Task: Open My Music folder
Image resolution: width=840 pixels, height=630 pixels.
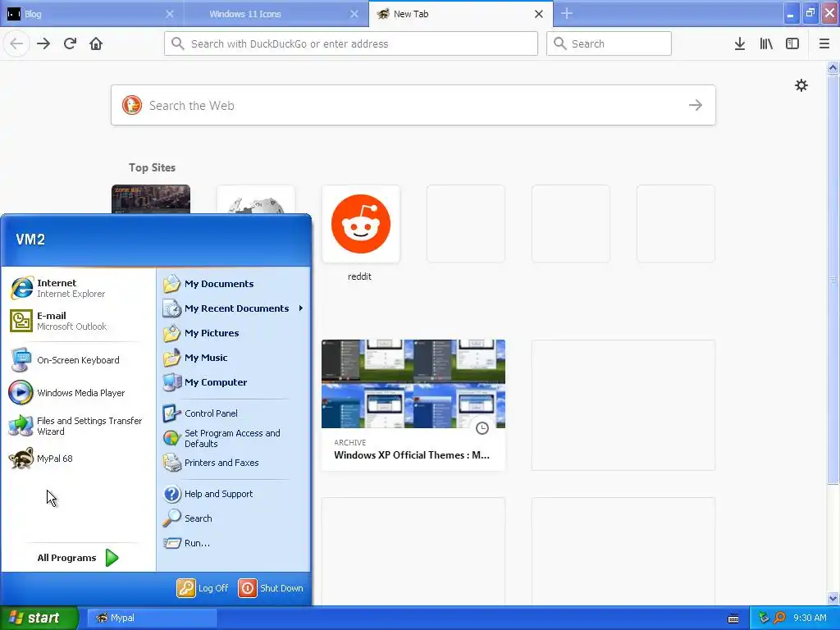Action: pyautogui.click(x=195, y=358)
